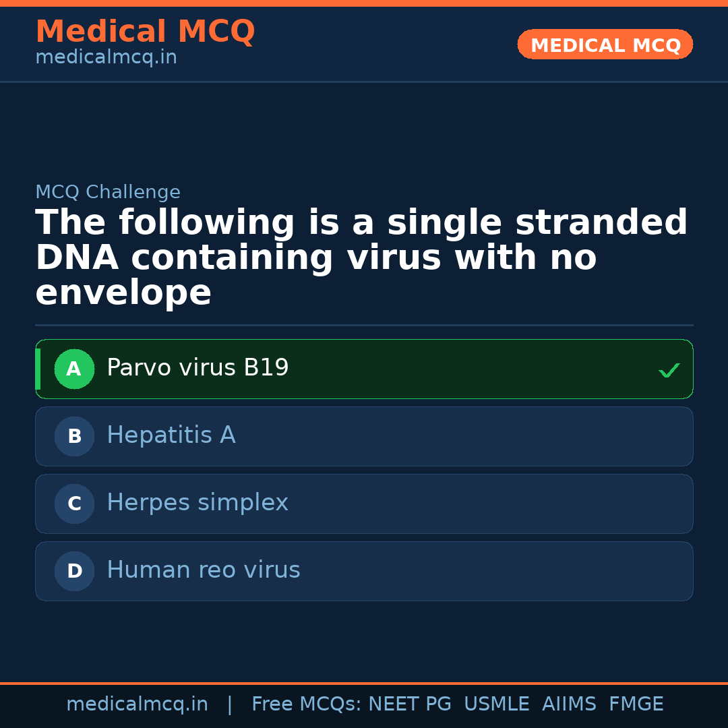Click the B letter circle icon
This screenshot has height=728, width=728.
click(74, 436)
